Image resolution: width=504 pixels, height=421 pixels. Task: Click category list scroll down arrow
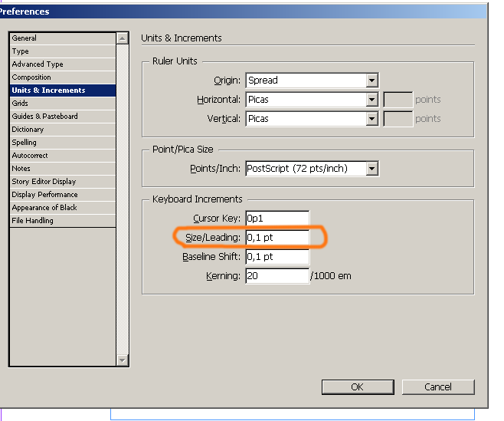click(x=122, y=360)
